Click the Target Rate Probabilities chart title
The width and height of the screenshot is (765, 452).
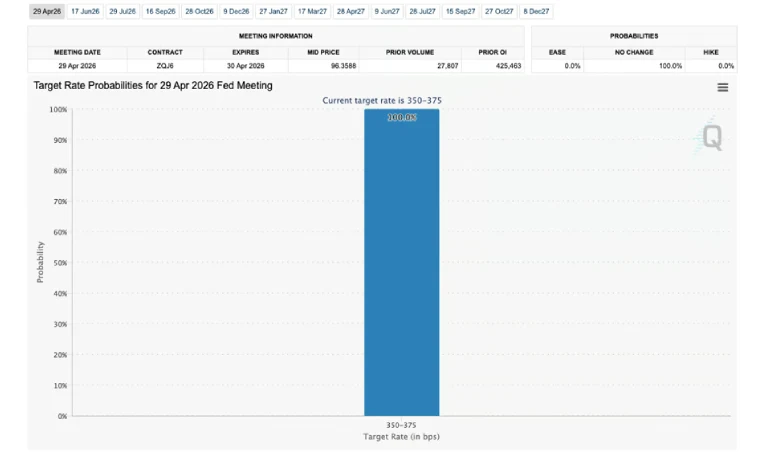pos(153,86)
